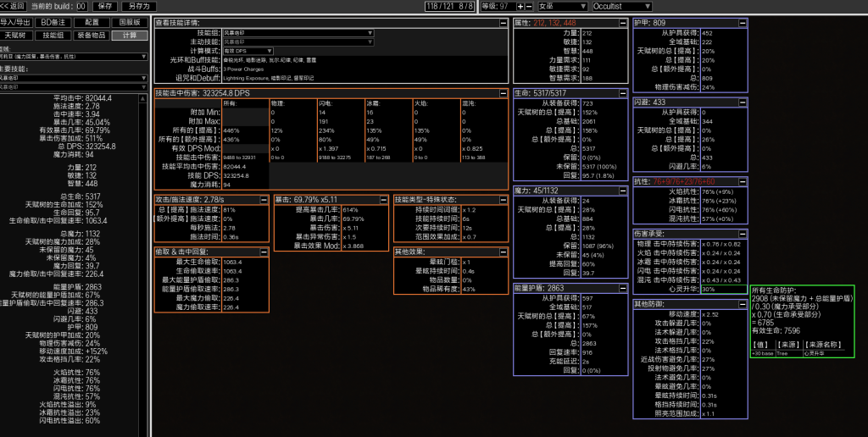
Task: Click the 总 DPS: 323254.8 sidebar line
Action: 86,147
